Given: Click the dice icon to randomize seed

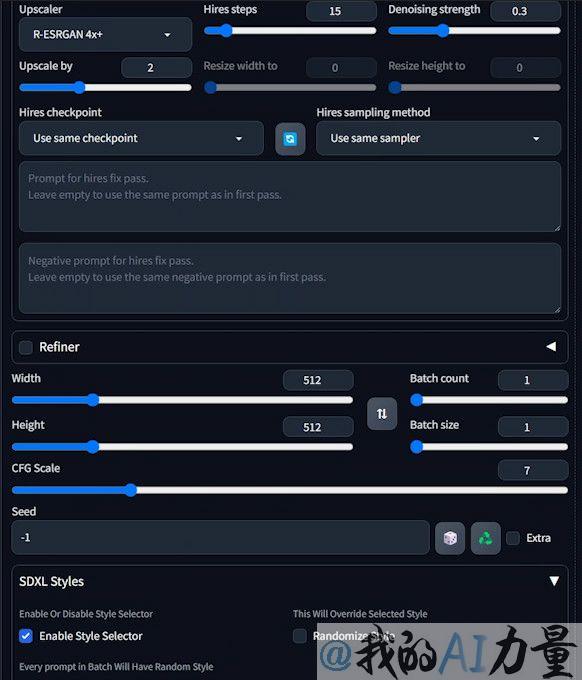Looking at the screenshot, I should (x=450, y=538).
